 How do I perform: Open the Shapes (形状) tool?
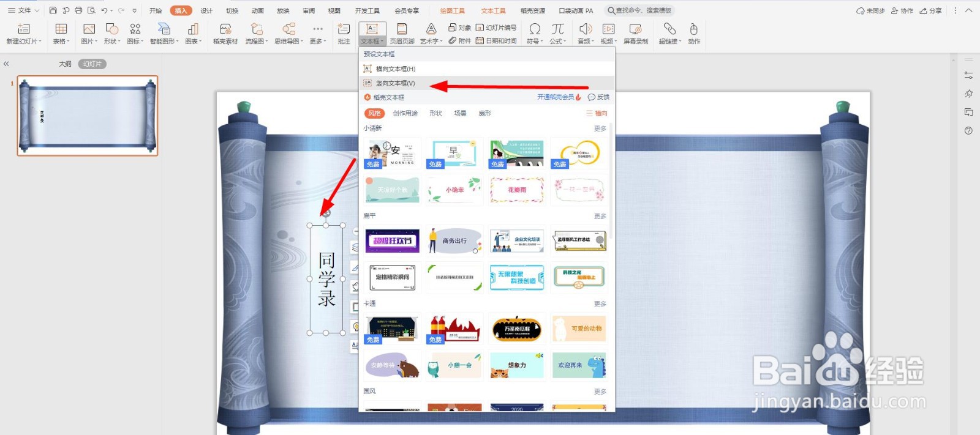click(111, 29)
